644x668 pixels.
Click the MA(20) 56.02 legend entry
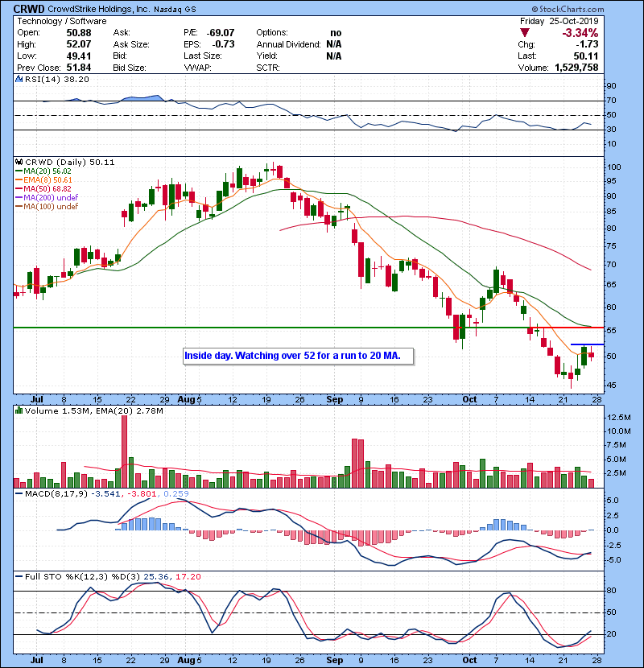pyautogui.click(x=43, y=171)
